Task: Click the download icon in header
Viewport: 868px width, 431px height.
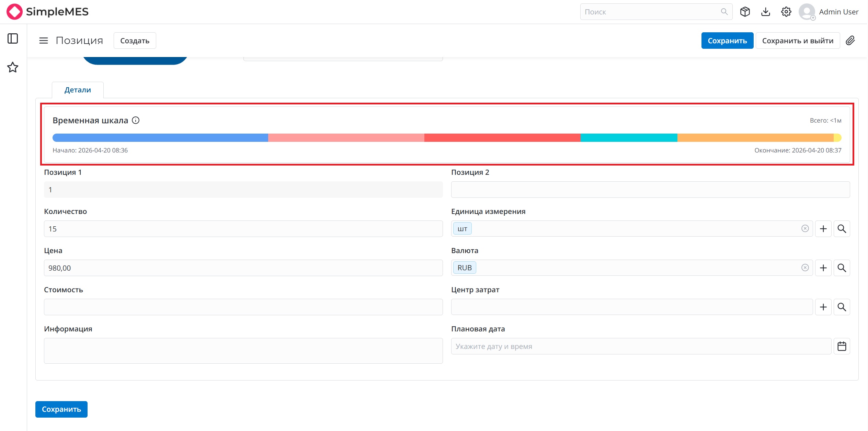Action: [766, 12]
